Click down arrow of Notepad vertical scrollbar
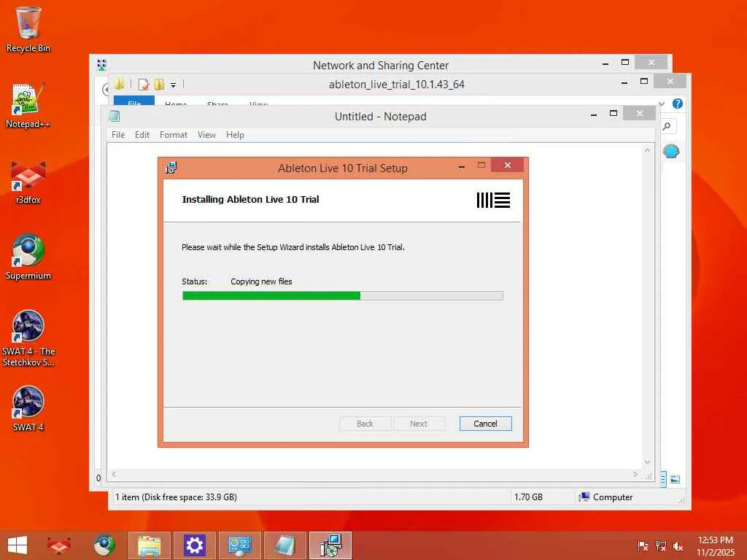The image size is (747, 560). (x=647, y=462)
